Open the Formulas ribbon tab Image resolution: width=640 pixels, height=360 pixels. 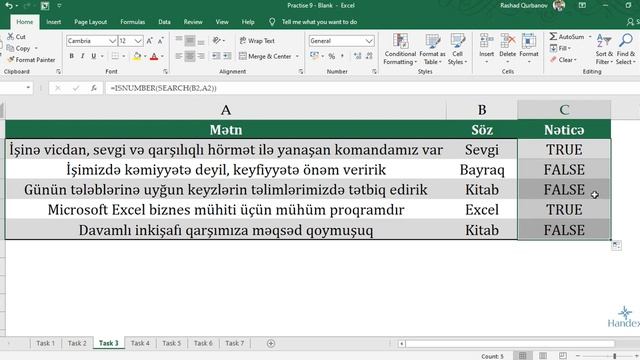[x=132, y=22]
